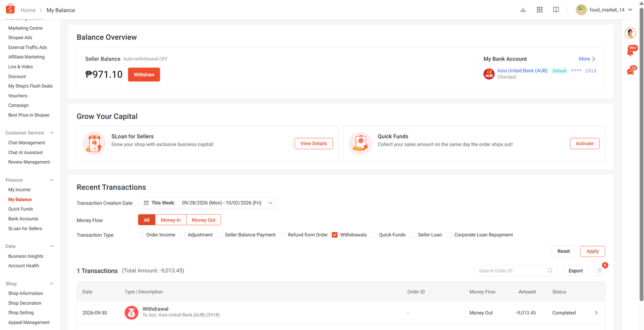Check the Order Income checkbox
This screenshot has height=330, width=644.
(141, 235)
